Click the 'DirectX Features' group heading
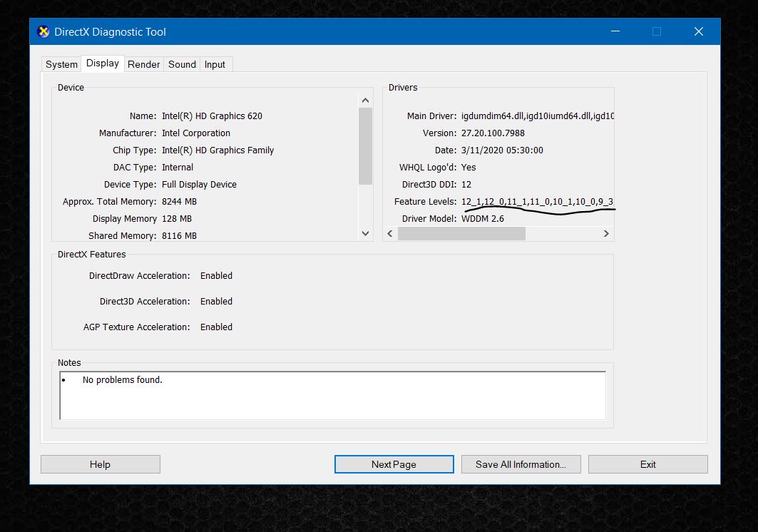This screenshot has width=758, height=532. 91,255
